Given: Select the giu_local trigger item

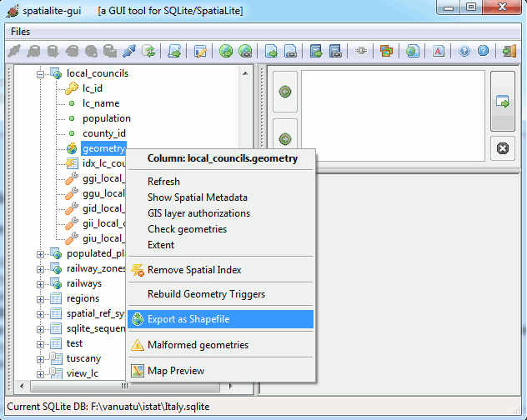Looking at the screenshot, I should (x=103, y=238).
